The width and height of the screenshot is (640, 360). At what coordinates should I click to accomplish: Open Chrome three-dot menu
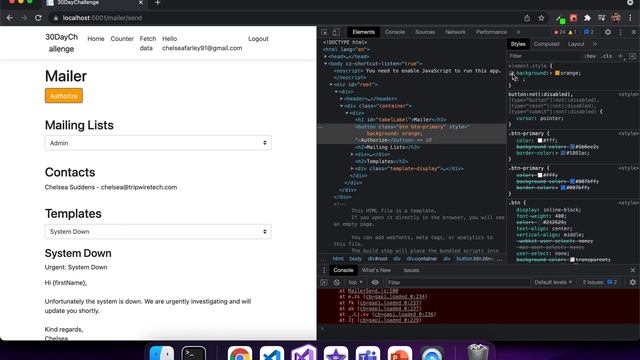point(631,18)
